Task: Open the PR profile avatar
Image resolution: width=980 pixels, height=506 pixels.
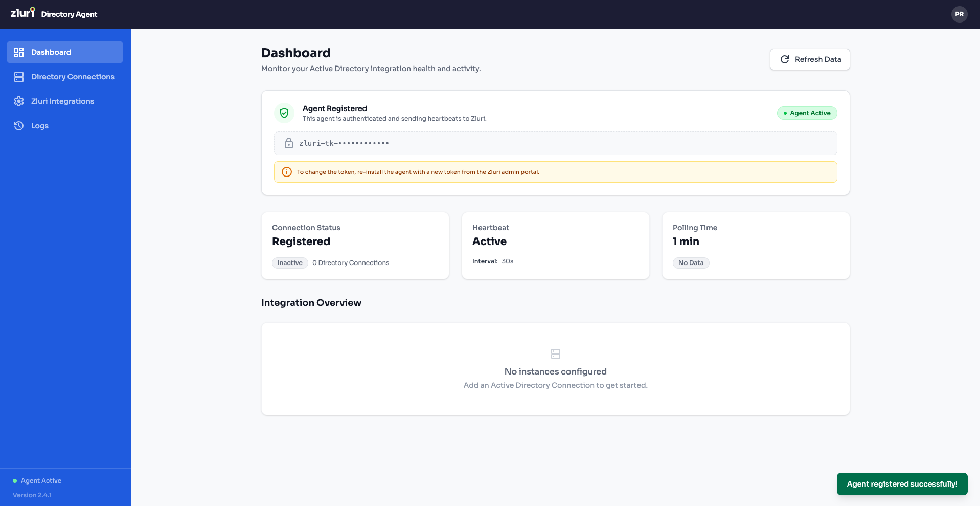Action: point(959,14)
